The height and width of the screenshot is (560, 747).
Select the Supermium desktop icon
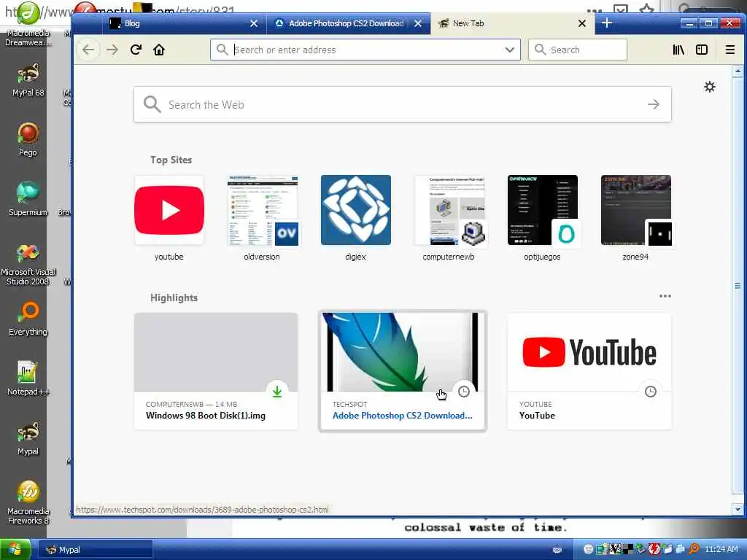[x=28, y=199]
